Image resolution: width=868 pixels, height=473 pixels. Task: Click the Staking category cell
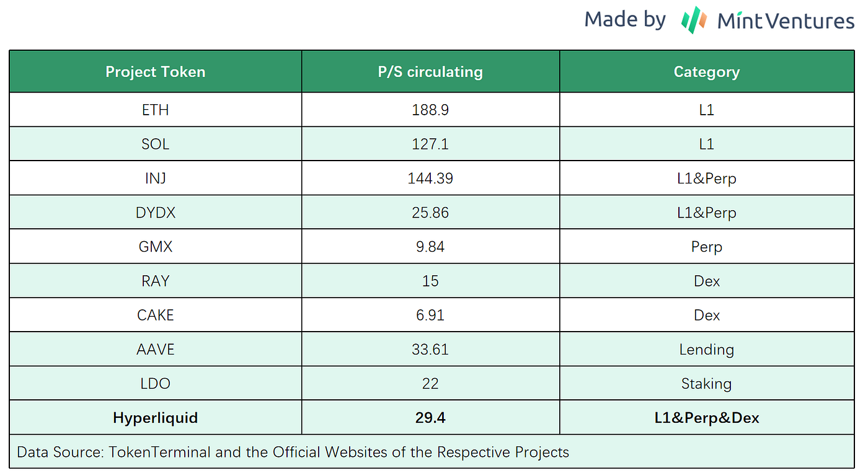(707, 384)
